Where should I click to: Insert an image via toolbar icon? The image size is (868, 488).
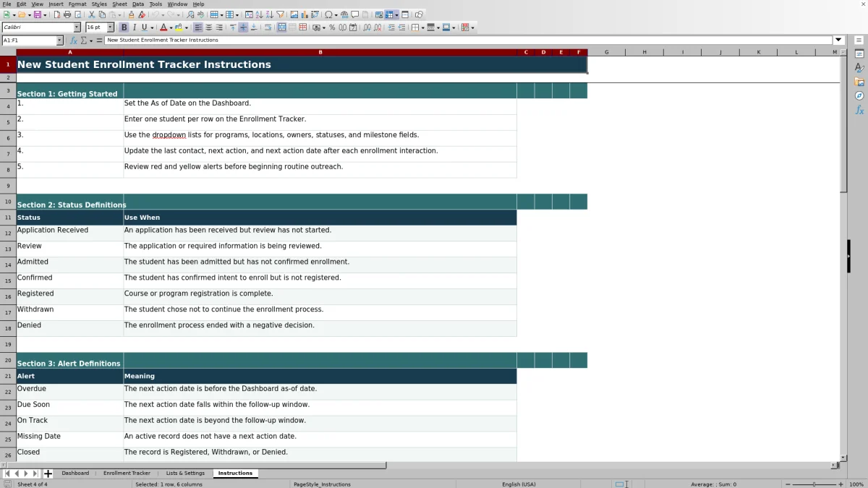point(294,14)
